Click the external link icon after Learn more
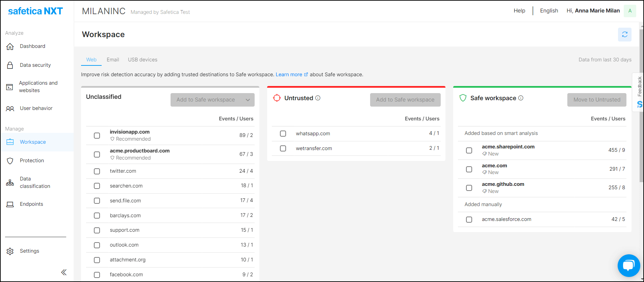The width and height of the screenshot is (644, 282). (306, 75)
